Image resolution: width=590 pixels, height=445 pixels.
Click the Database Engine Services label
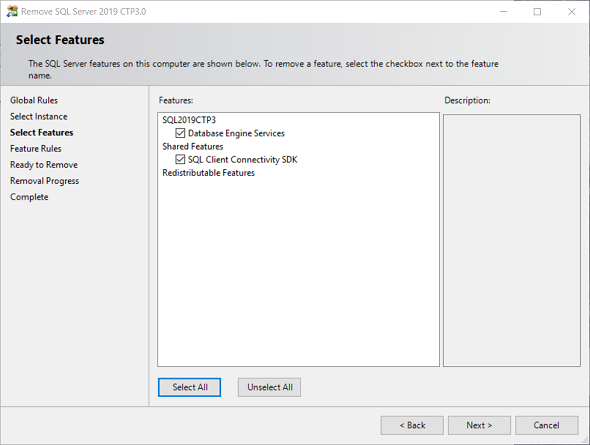pos(236,133)
